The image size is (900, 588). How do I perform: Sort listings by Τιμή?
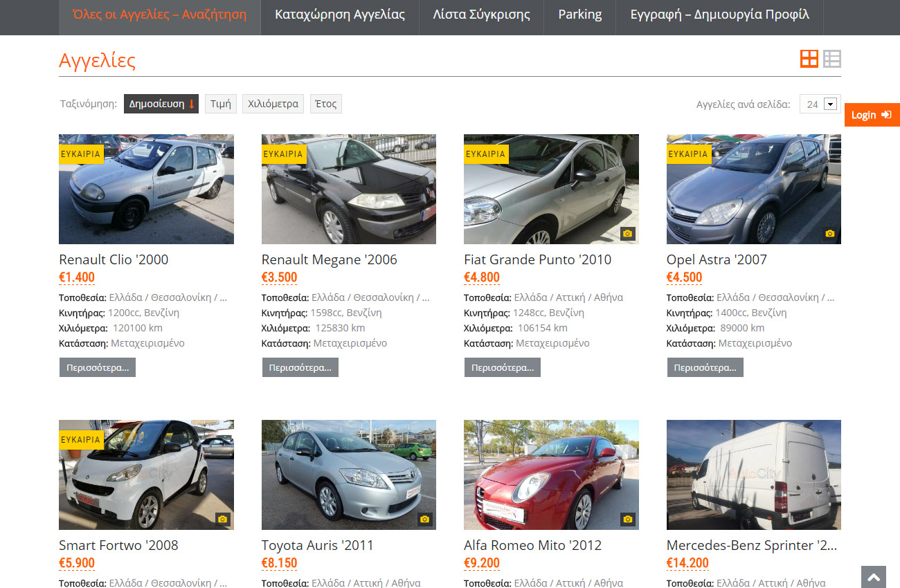coord(221,104)
